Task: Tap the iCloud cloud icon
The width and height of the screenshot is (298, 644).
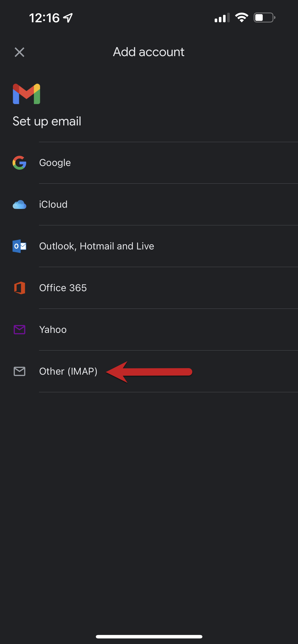Action: click(x=19, y=204)
